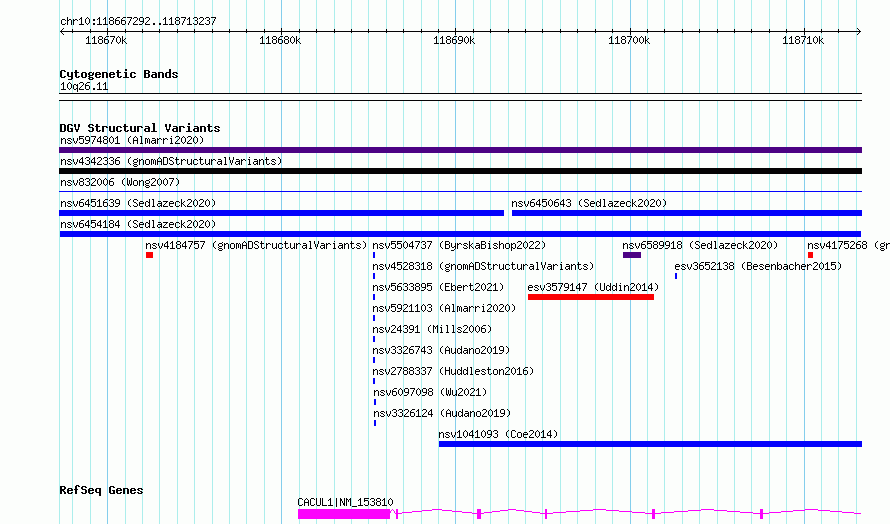Open the nsv6097098 (Wu2021) label
This screenshot has width=890, height=524.
pyautogui.click(x=430, y=392)
